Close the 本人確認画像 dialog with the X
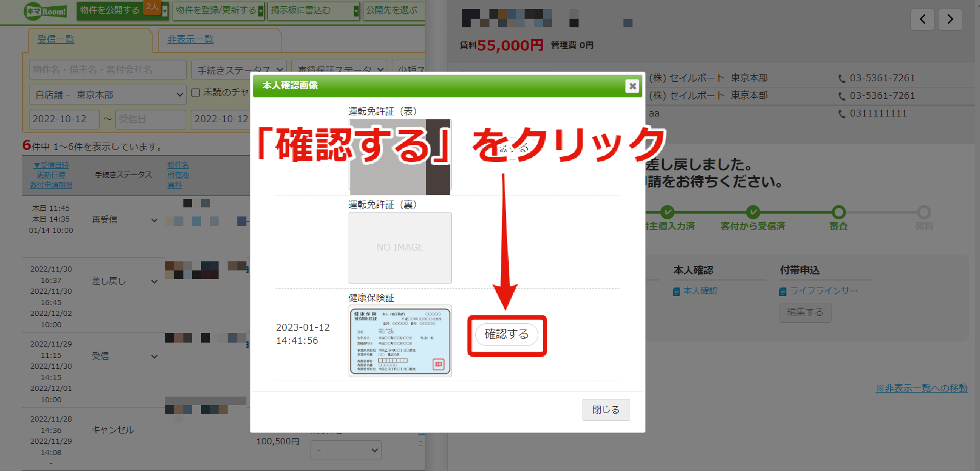Image resolution: width=980 pixels, height=471 pixels. (x=632, y=86)
